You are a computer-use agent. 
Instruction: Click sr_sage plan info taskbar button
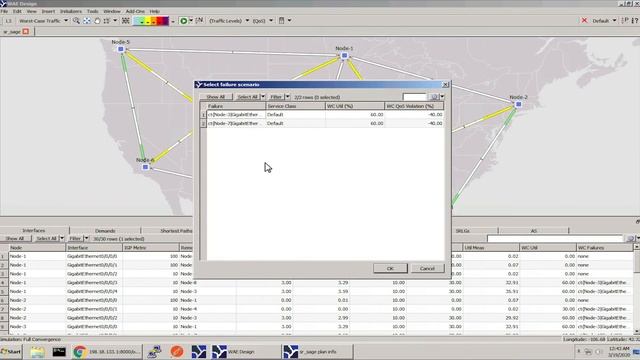(x=318, y=352)
